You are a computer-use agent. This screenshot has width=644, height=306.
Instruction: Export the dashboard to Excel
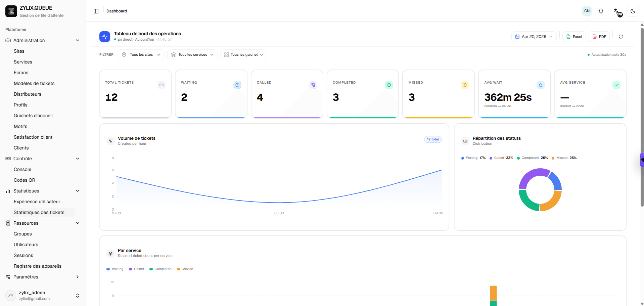[574, 37]
